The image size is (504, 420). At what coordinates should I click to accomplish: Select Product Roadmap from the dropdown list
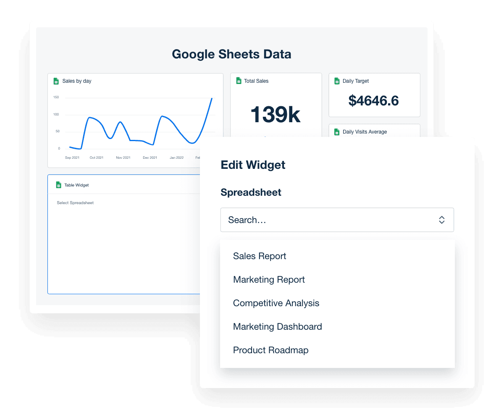270,350
